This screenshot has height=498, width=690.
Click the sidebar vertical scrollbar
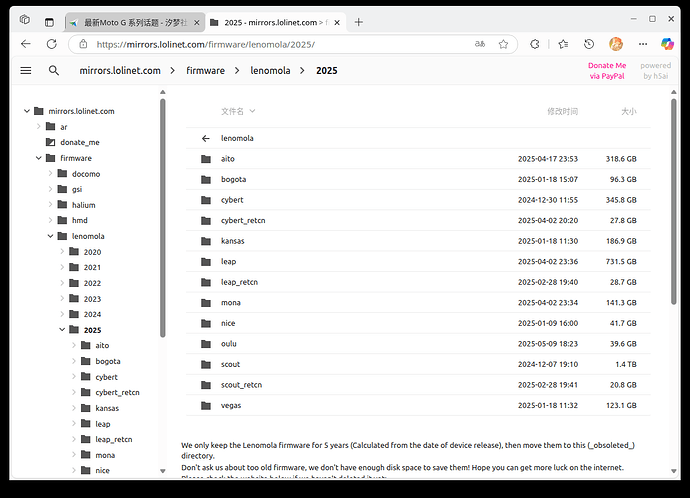pyautogui.click(x=162, y=220)
